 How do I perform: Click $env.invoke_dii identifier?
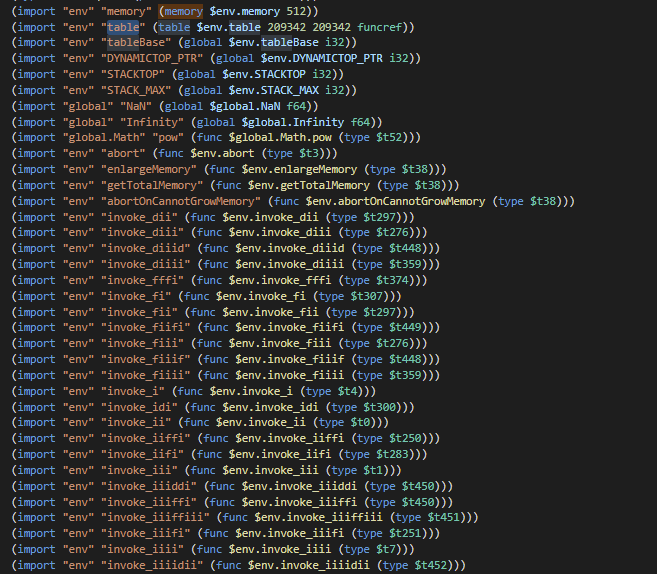(270, 217)
